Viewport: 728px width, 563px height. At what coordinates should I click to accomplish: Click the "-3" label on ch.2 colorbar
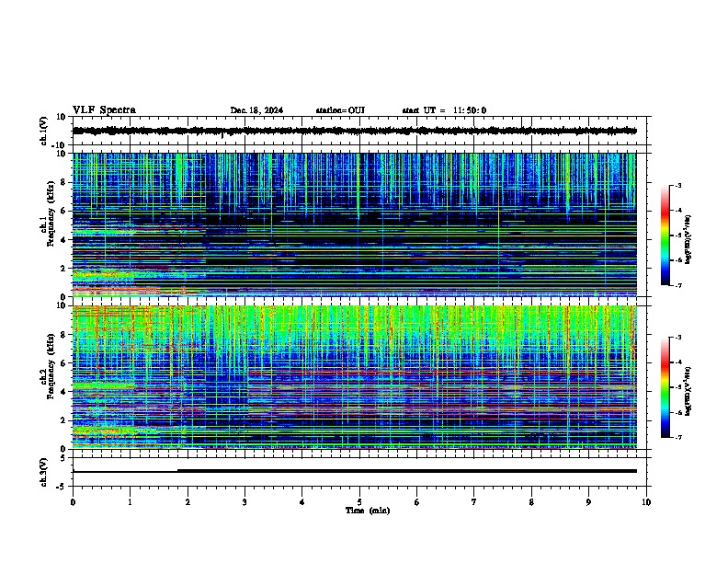677,338
